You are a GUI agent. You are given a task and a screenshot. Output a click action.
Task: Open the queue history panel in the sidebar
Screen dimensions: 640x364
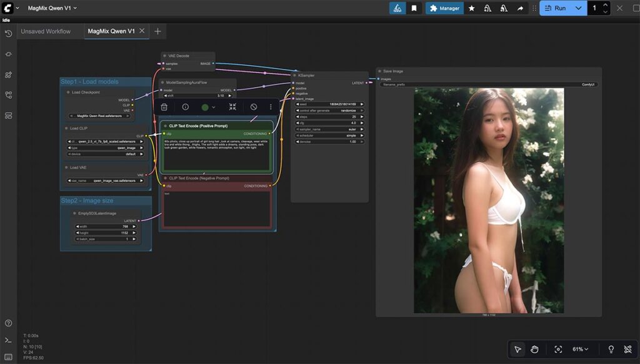click(x=9, y=33)
